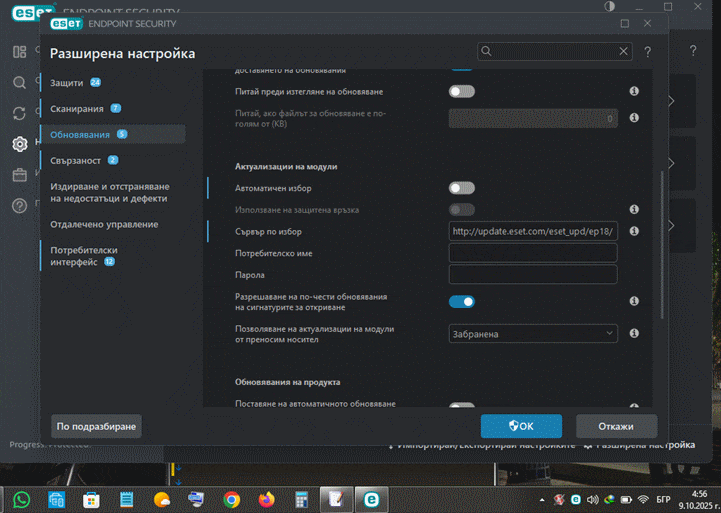
Task: Click the 'Сървър по избор' URL field
Action: click(533, 231)
